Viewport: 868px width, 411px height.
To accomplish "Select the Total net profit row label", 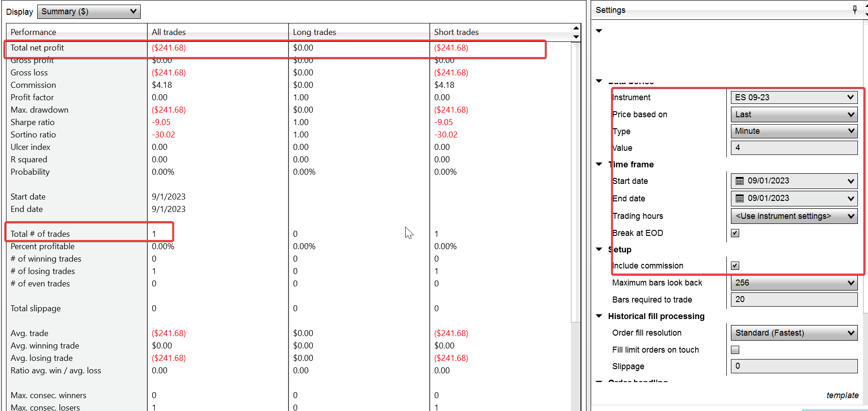I will 37,48.
